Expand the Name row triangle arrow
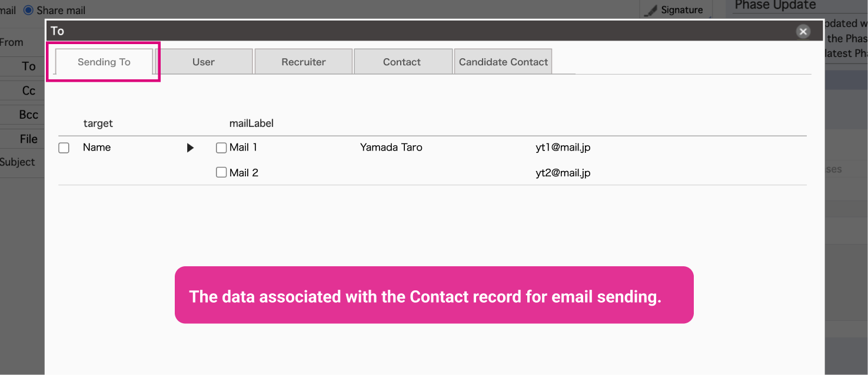The image size is (868, 375). [x=190, y=148]
